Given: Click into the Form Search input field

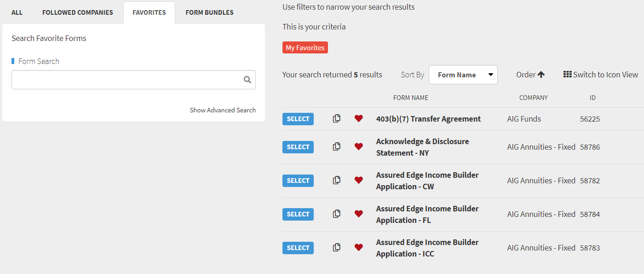Looking at the screenshot, I should pyautogui.click(x=127, y=80).
